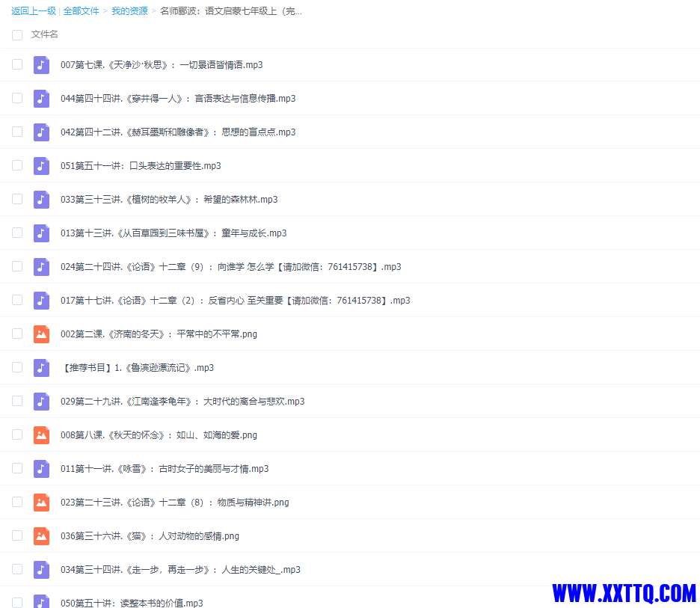Click the music icon for 011第十一讲 file
Screen dimensions: 700x608
[42, 469]
